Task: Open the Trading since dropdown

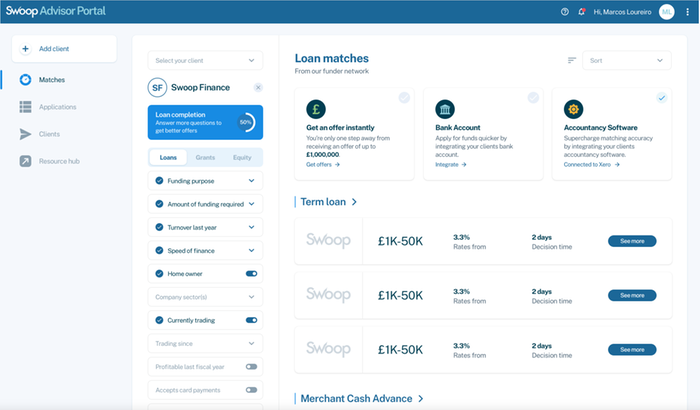Action: (205, 343)
